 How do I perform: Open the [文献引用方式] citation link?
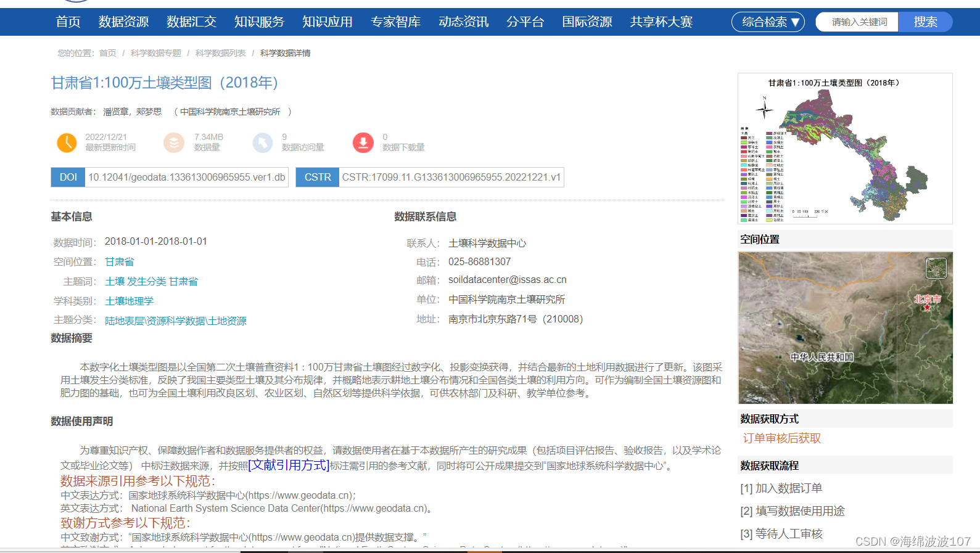click(x=289, y=465)
